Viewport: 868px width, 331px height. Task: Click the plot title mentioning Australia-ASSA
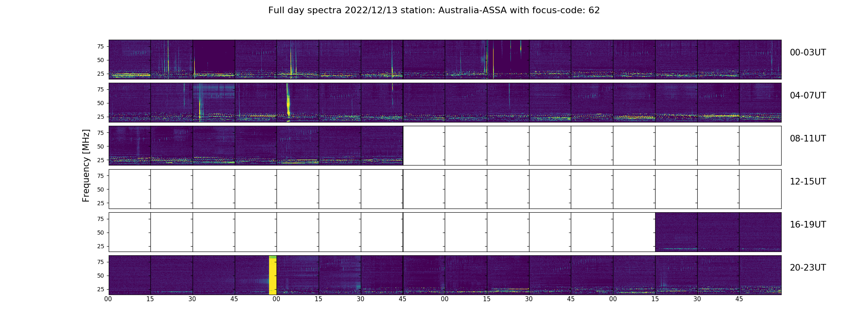(434, 10)
